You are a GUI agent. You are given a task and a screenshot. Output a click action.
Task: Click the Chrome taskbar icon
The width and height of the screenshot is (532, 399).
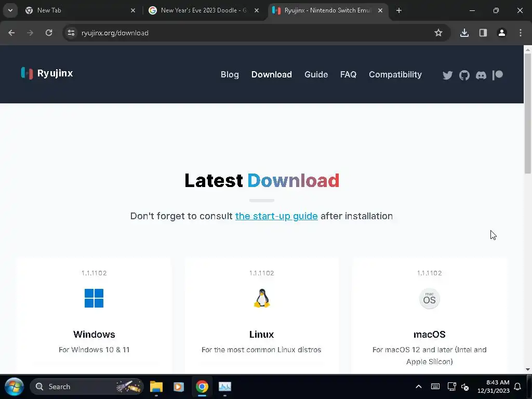tap(202, 387)
